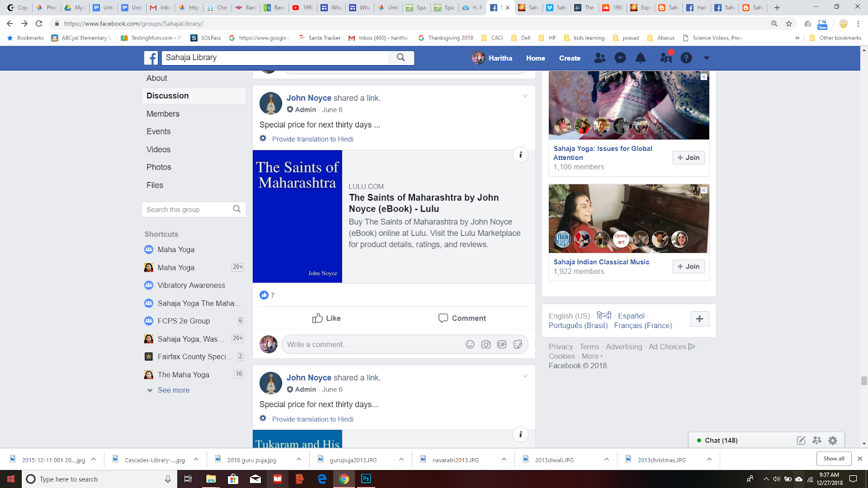
Task: Click the GIF icon in comment box
Action: point(502,344)
